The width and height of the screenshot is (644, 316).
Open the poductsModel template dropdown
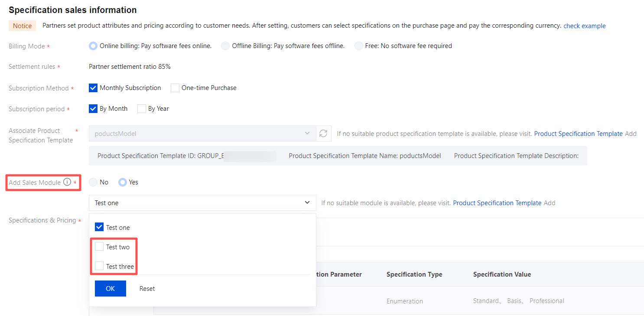(x=202, y=133)
